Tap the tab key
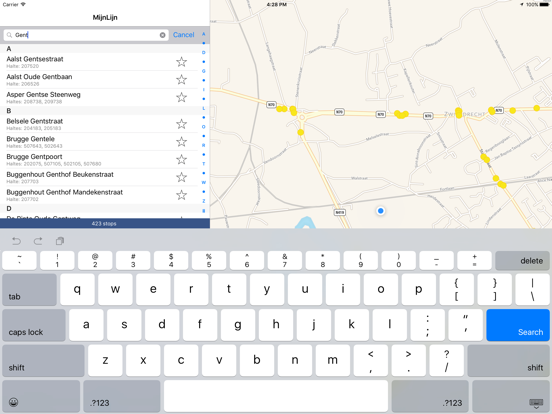The height and width of the screenshot is (414, 552). pos(30,290)
